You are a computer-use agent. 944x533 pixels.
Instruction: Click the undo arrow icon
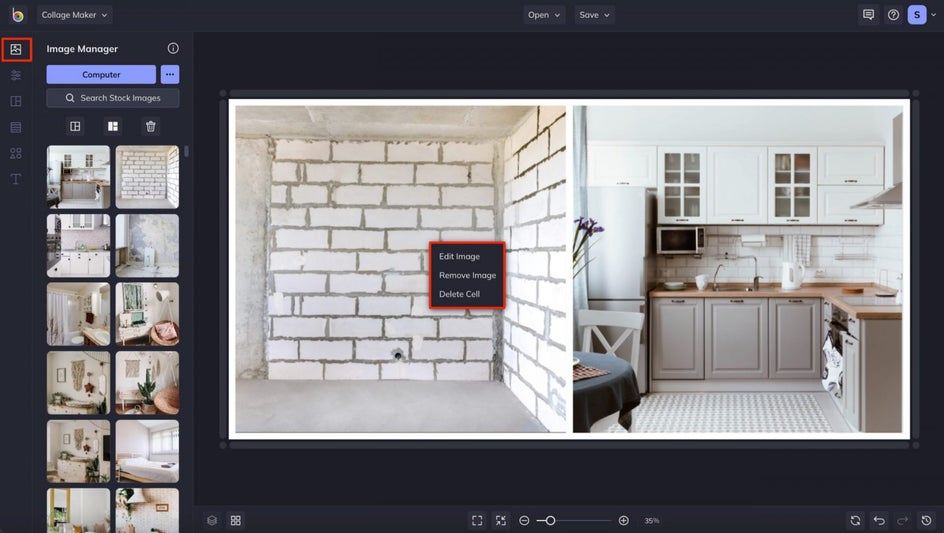click(879, 520)
